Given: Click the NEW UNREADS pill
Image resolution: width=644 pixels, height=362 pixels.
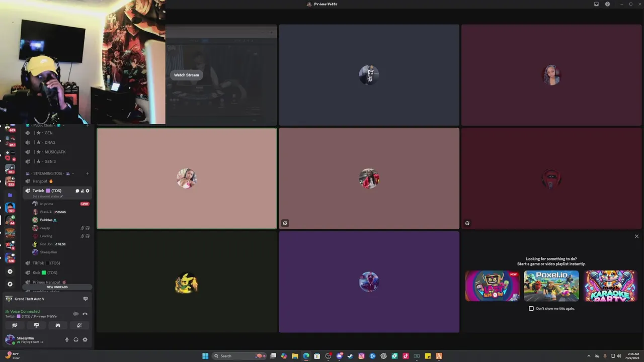Looking at the screenshot, I should (x=57, y=287).
